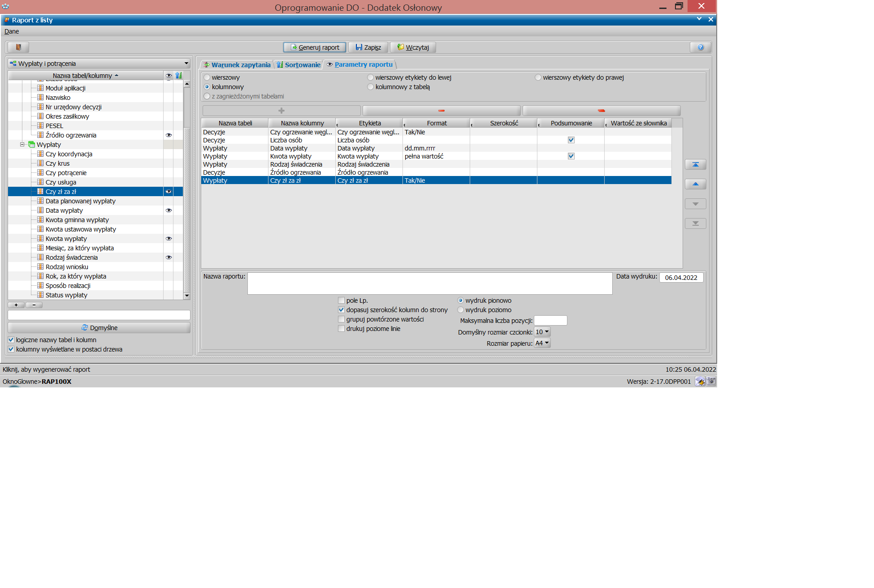The image size is (874, 588).
Task: Uncheck dopasuj szerokość kolumn do strony
Action: 342,310
